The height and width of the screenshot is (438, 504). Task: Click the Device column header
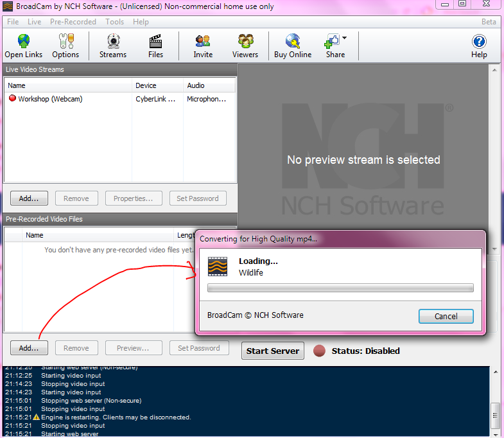click(x=157, y=85)
